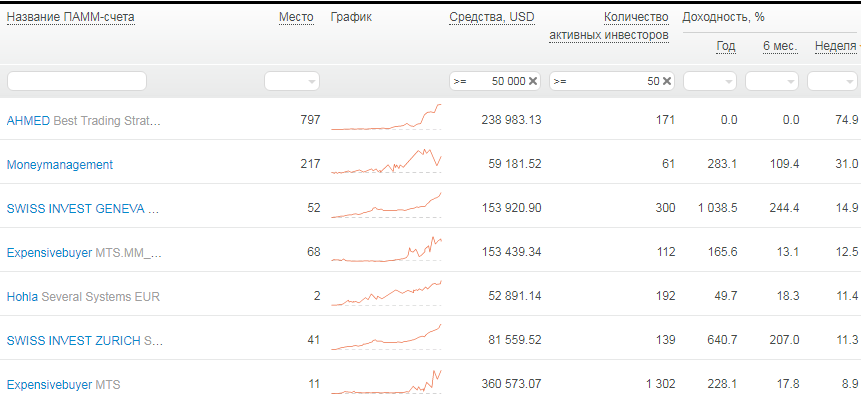Image resolution: width=861 pixels, height=398 pixels.
Task: Sort table by Место column
Action: 296,18
